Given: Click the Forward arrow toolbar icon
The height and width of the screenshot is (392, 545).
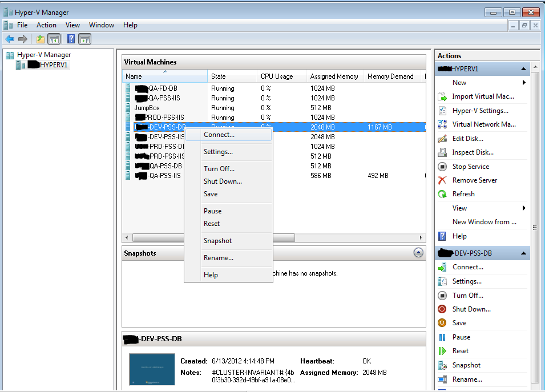Looking at the screenshot, I should (x=23, y=39).
